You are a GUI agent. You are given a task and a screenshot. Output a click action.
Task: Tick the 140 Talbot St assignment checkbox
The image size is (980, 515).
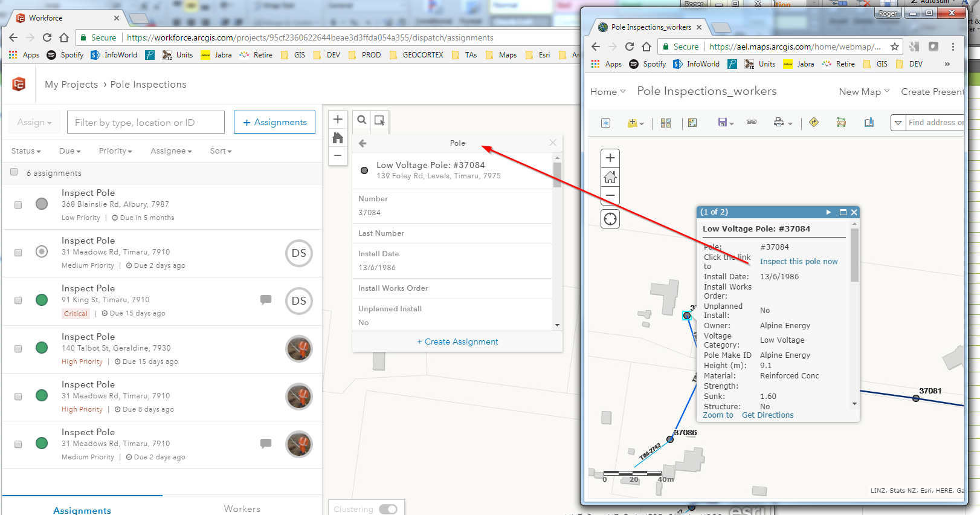coord(18,349)
